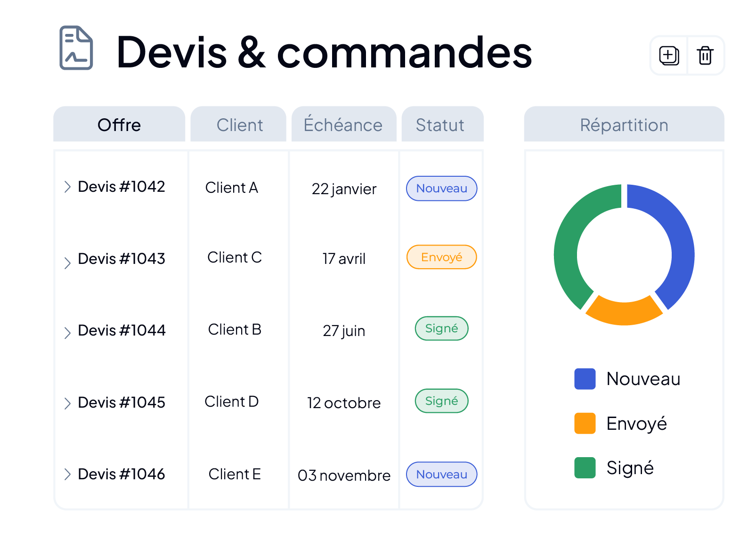The height and width of the screenshot is (558, 756).
Task: Click the add new quote icon
Action: coord(669,56)
